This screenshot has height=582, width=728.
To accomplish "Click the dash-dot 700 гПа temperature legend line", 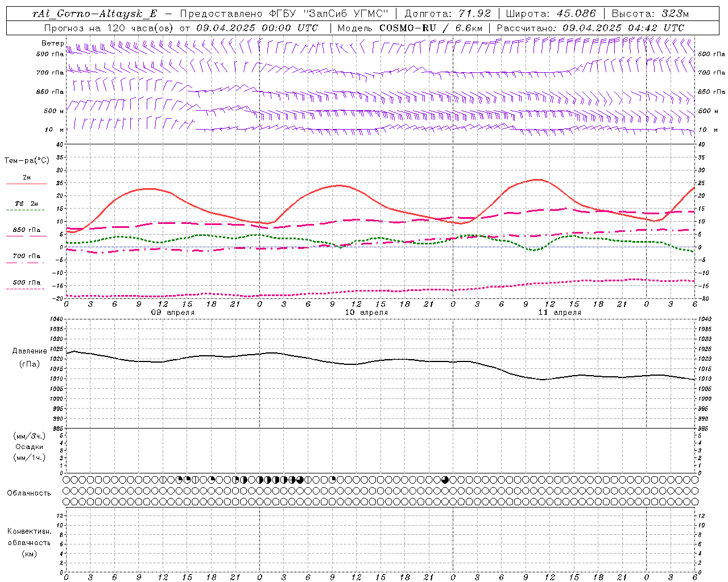I will (25, 263).
